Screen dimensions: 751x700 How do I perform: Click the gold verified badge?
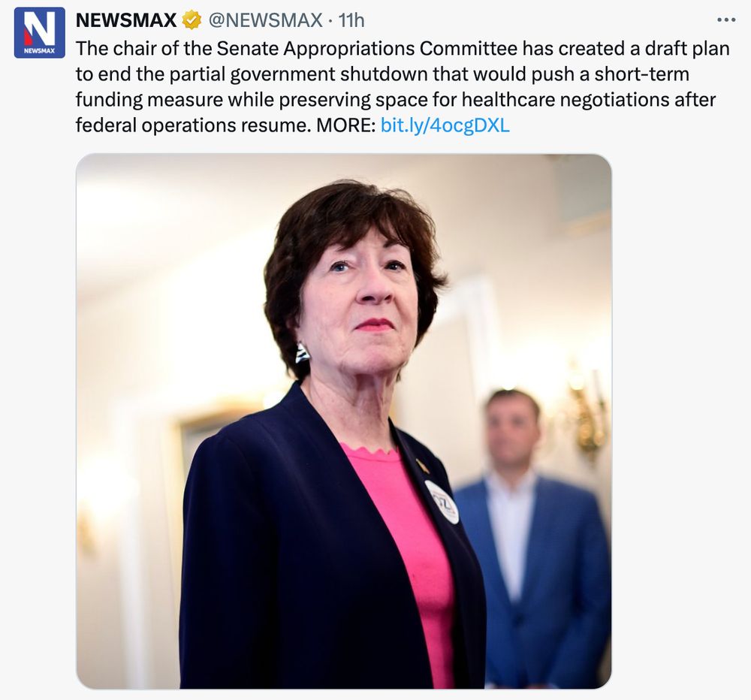192,20
